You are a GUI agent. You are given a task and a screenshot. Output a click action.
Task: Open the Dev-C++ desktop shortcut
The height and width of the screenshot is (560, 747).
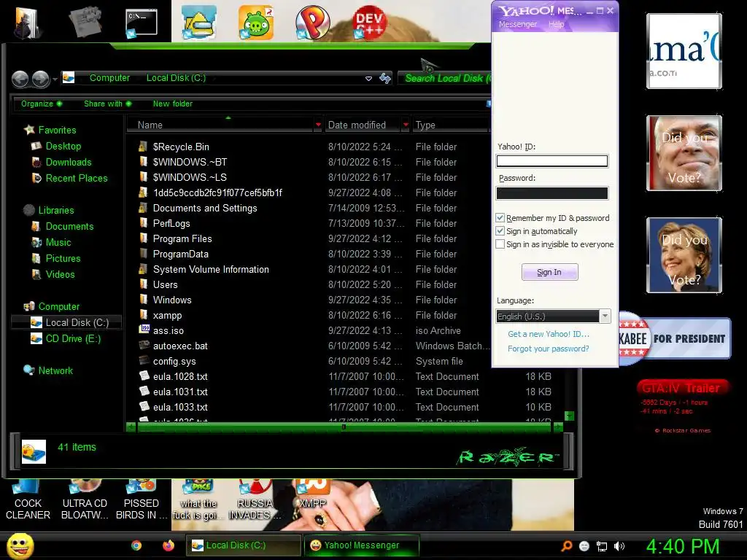tap(368, 23)
